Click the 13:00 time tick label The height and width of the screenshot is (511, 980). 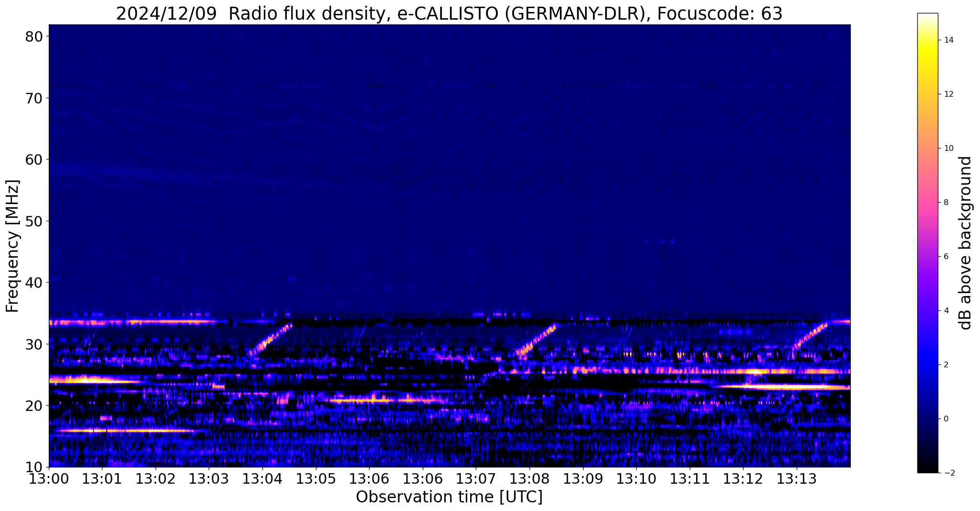point(49,479)
